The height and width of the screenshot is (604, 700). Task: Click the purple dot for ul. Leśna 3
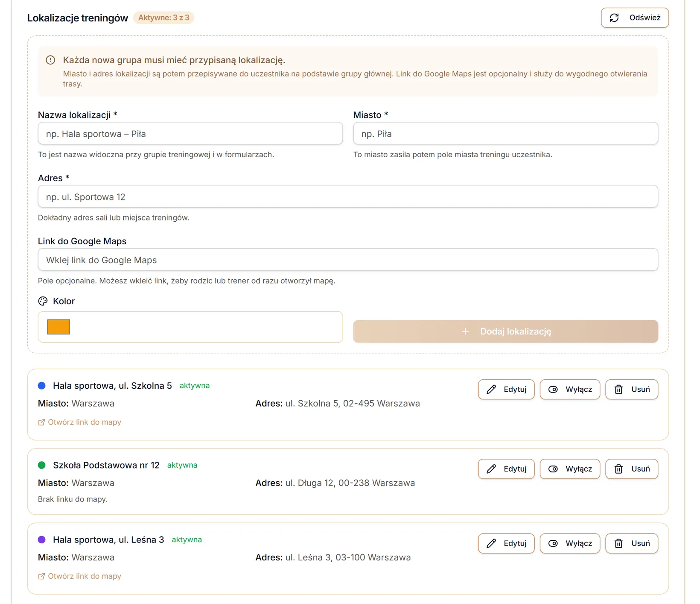(42, 539)
